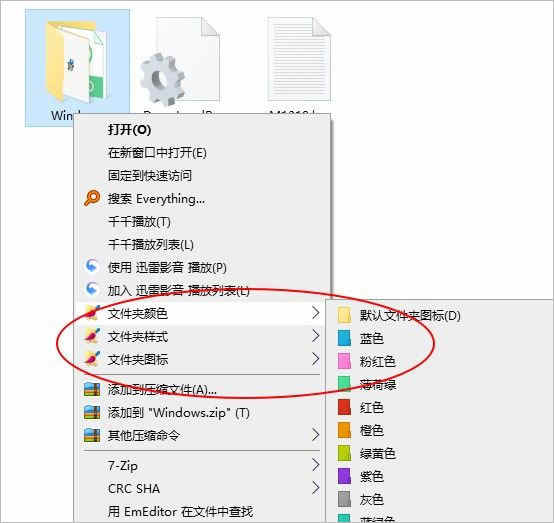Select the lined text document file icon
Screen dimensions: 554x523
click(x=299, y=59)
